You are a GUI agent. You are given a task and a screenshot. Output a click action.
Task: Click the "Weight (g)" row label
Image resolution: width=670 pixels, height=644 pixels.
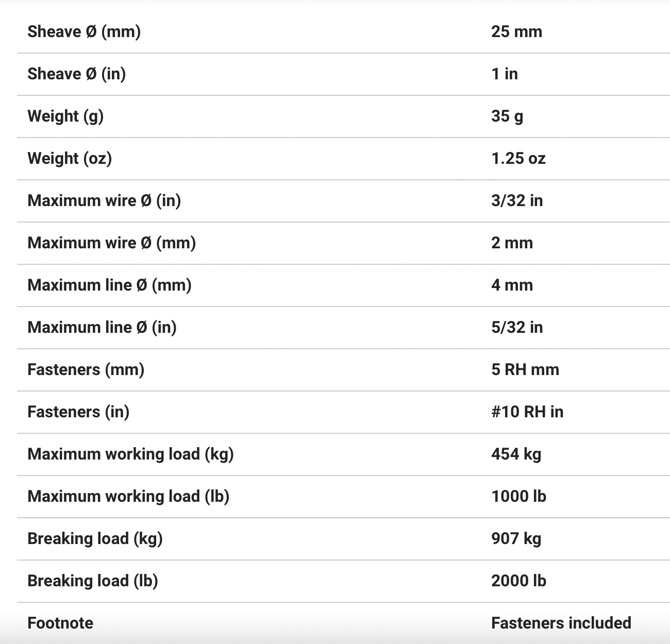65,116
